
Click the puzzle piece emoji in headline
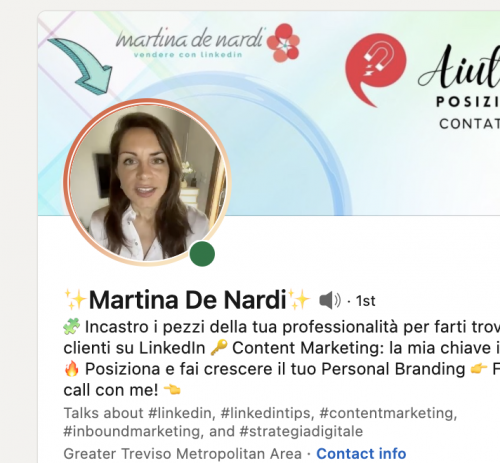(x=72, y=327)
